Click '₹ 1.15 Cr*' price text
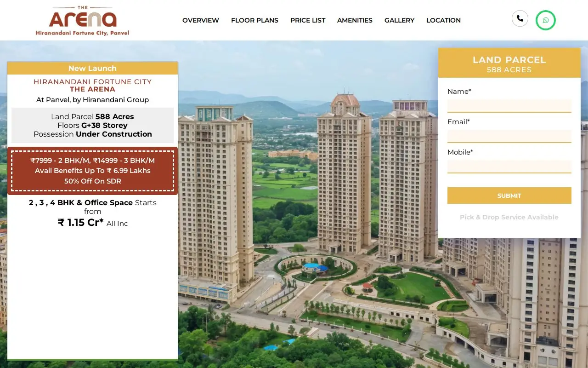 point(80,223)
